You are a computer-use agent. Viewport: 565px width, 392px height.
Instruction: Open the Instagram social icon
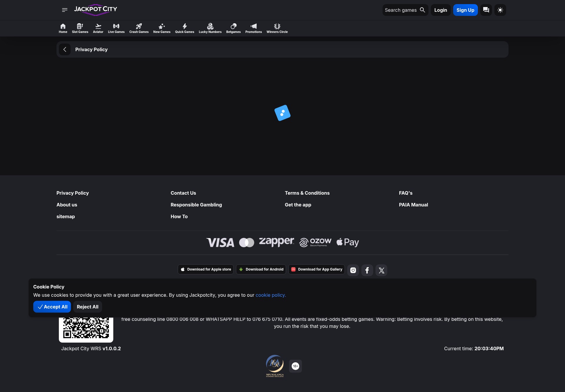click(353, 270)
